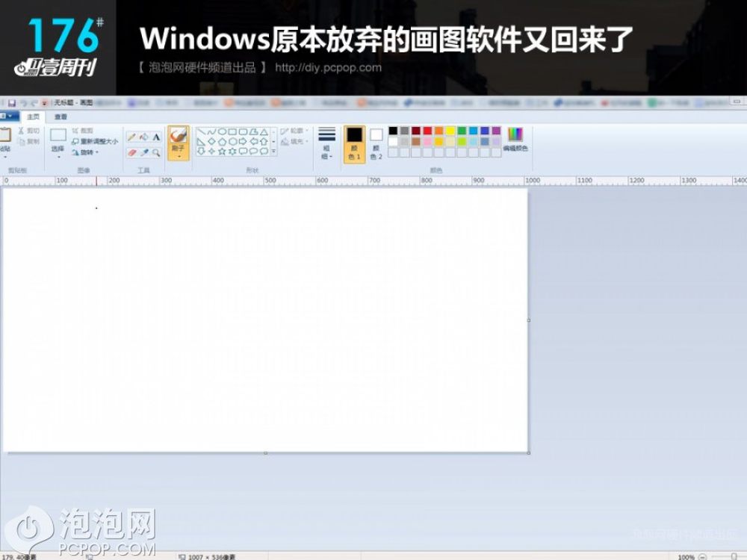Image resolution: width=747 pixels, height=560 pixels.
Task: Pick the Diamond shape
Action: click(211, 141)
